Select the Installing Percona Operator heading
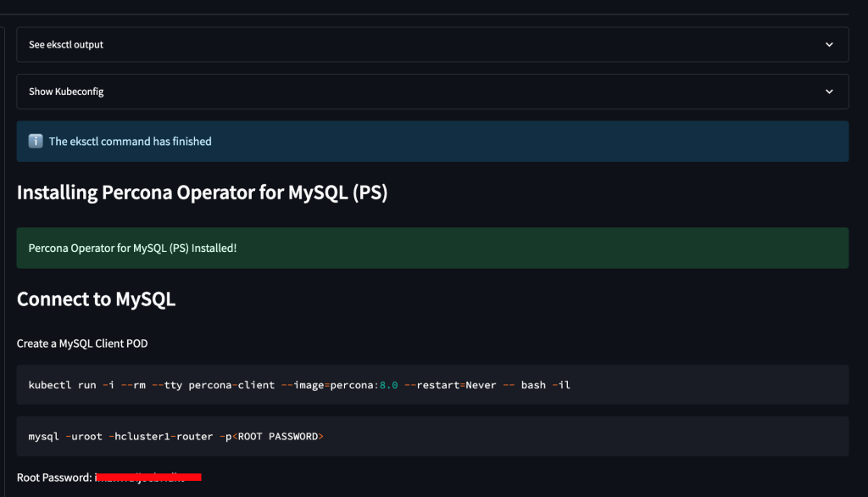The width and height of the screenshot is (868, 497). click(202, 193)
